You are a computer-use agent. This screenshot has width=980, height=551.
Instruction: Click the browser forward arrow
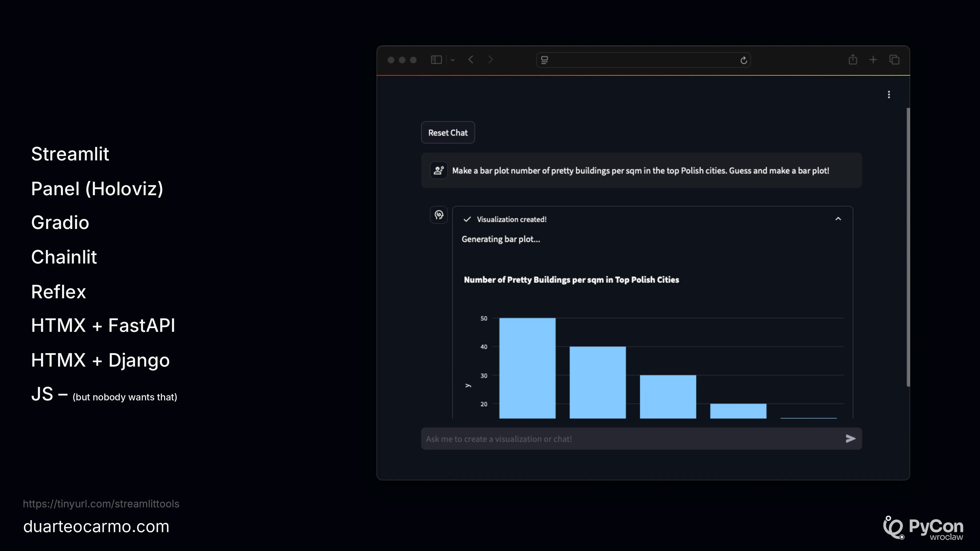(490, 60)
